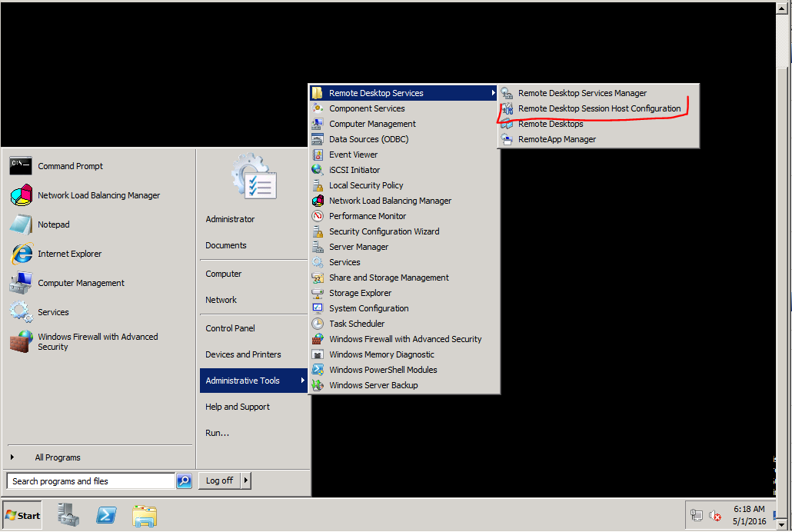792x532 pixels.
Task: Open System Configuration menu entry
Action: 404,308
